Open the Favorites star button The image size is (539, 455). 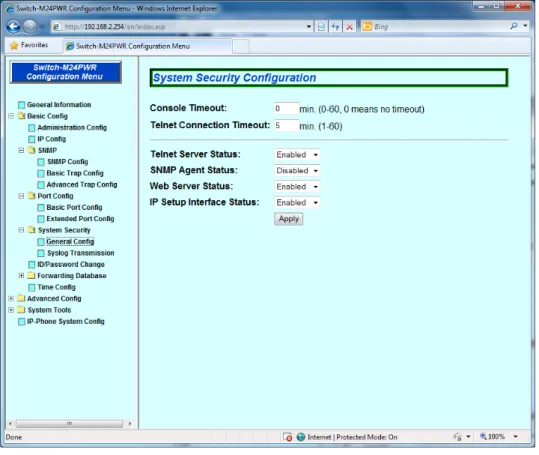point(29,45)
